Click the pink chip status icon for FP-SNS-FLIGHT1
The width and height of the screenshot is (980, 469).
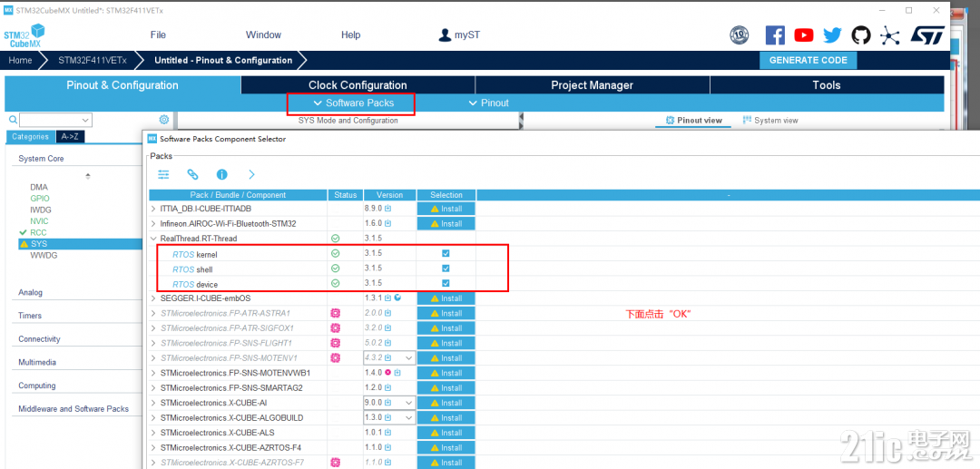[x=335, y=343]
